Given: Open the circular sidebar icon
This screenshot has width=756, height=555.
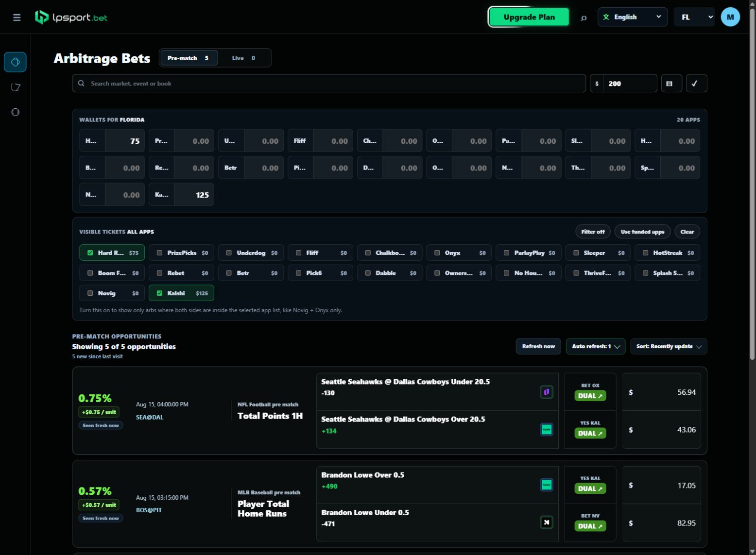Looking at the screenshot, I should 16,112.
